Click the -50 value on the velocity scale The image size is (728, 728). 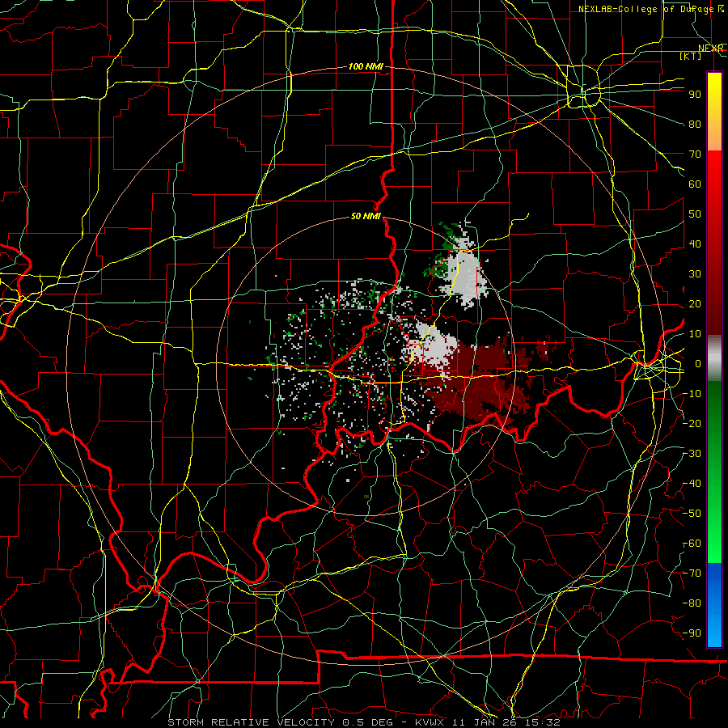692,514
